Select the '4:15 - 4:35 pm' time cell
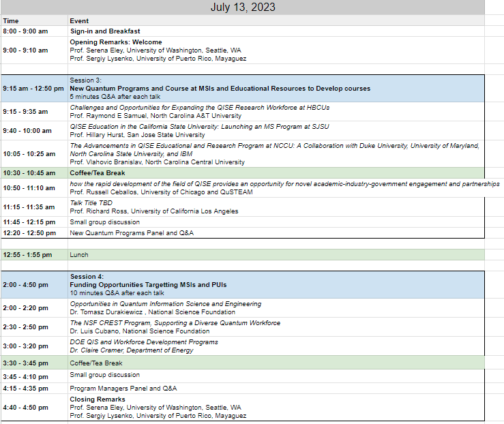 click(x=34, y=389)
